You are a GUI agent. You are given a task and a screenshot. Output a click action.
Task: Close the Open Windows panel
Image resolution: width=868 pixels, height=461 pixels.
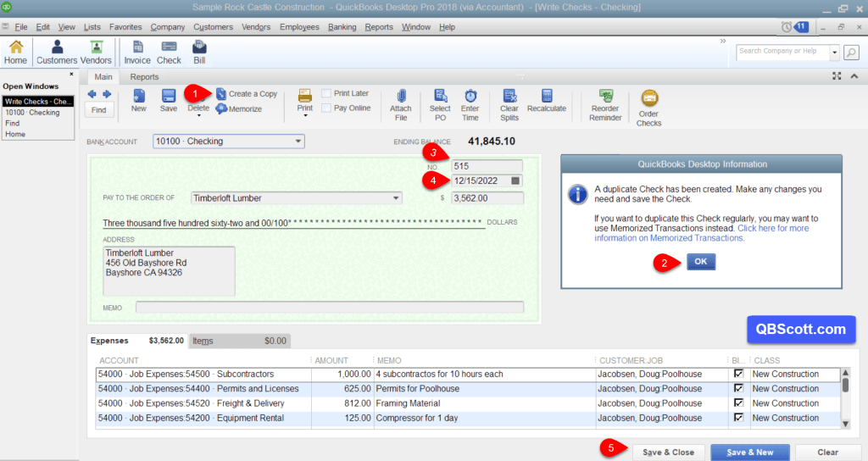(x=71, y=74)
